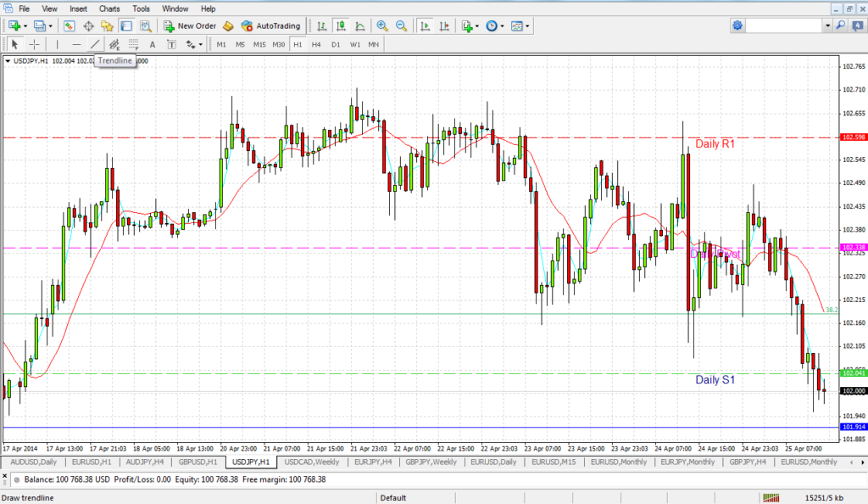Viewport: 868px width, 504px height.
Task: Switch timeframe to M1
Action: (221, 44)
